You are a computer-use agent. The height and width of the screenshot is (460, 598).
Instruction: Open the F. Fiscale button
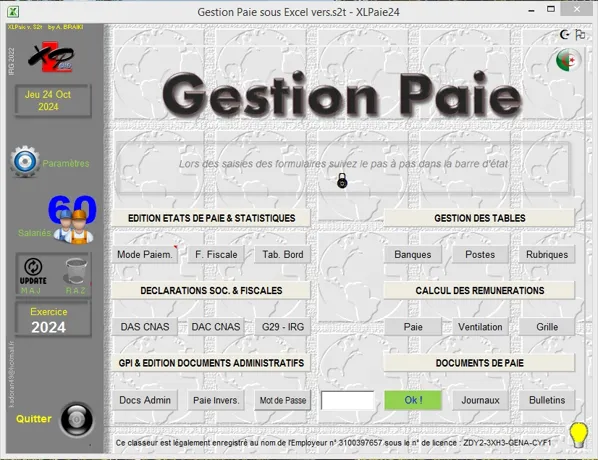(x=216, y=254)
